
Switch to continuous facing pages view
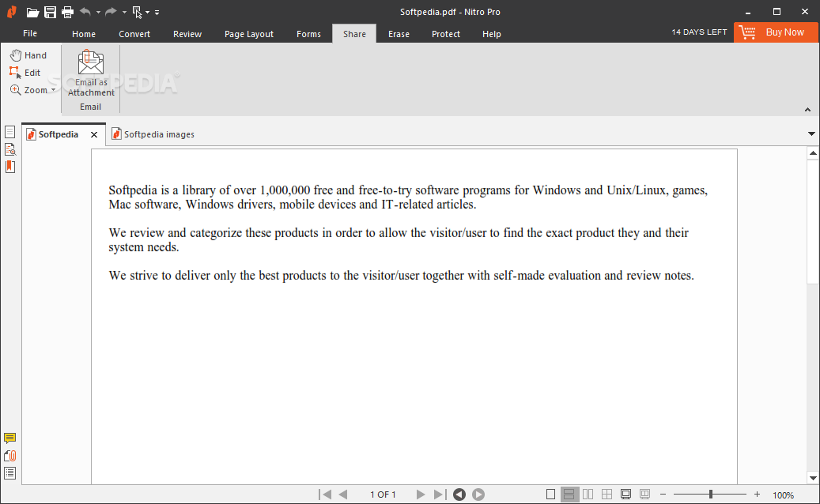pyautogui.click(x=606, y=494)
